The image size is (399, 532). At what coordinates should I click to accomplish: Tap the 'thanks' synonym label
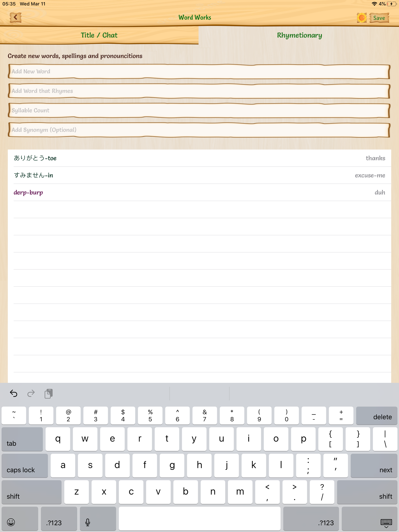pos(375,158)
